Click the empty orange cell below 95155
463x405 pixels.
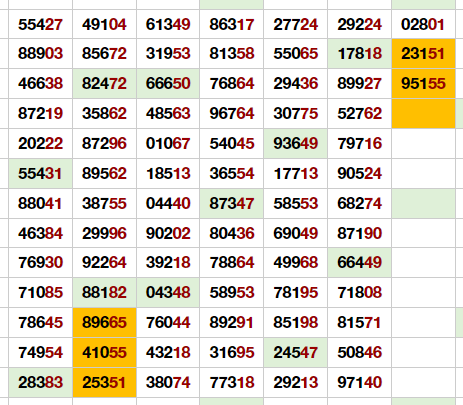[x=424, y=113]
